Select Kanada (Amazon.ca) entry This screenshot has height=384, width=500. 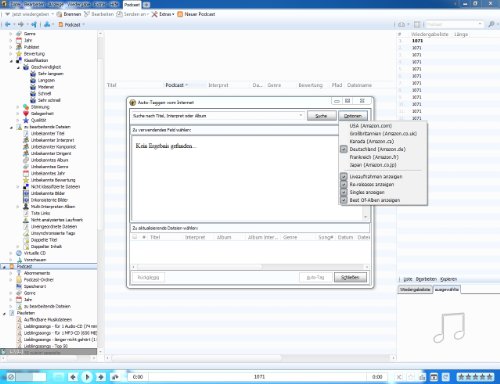pyautogui.click(x=372, y=141)
